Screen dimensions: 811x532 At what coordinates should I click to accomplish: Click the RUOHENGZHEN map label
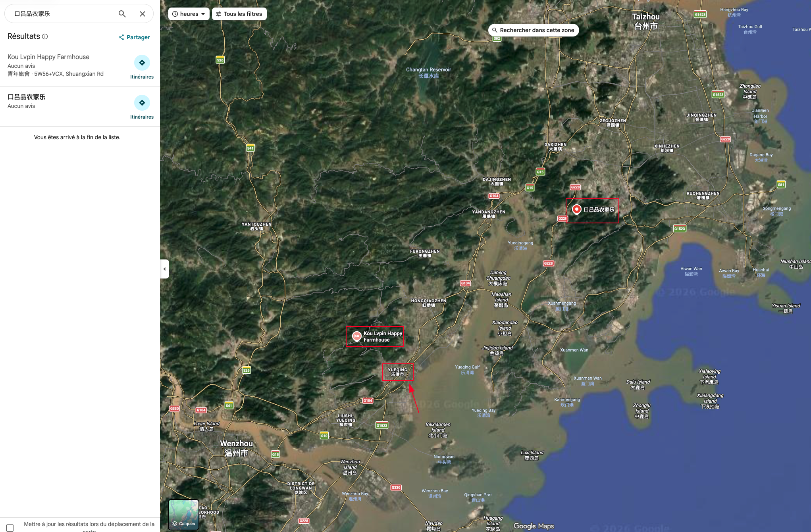703,196
